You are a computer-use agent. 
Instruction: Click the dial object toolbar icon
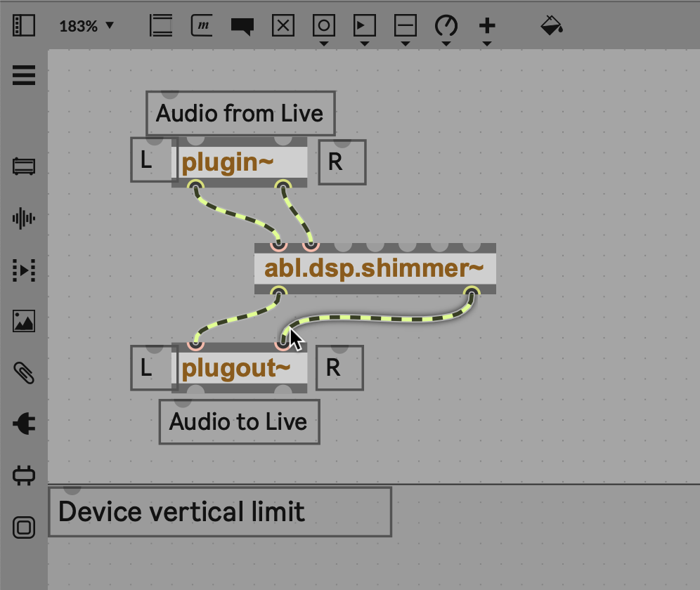tap(446, 26)
